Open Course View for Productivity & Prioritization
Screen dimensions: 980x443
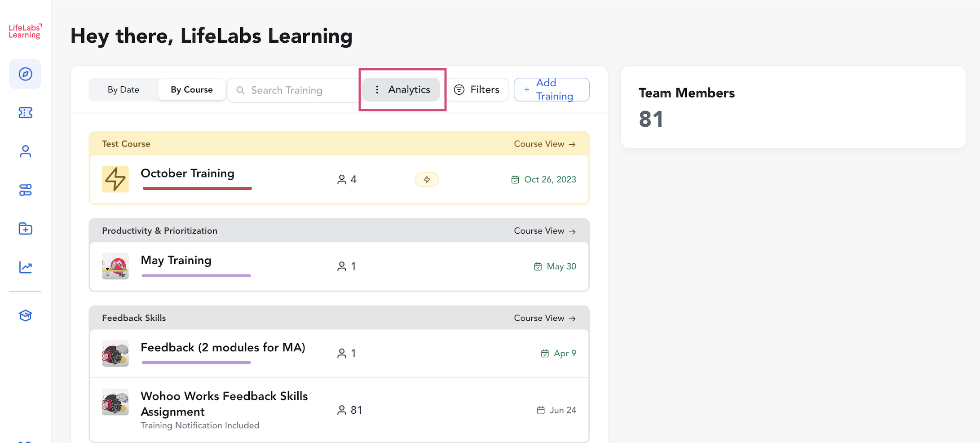click(545, 231)
